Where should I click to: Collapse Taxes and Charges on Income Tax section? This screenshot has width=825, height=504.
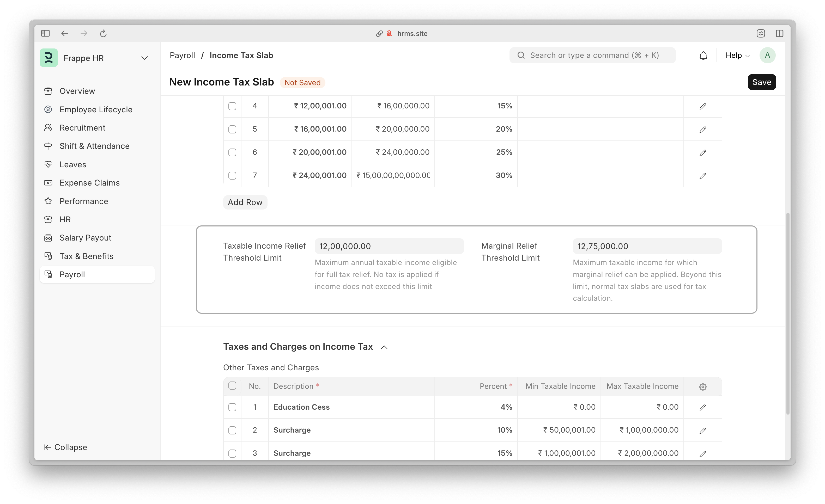384,347
